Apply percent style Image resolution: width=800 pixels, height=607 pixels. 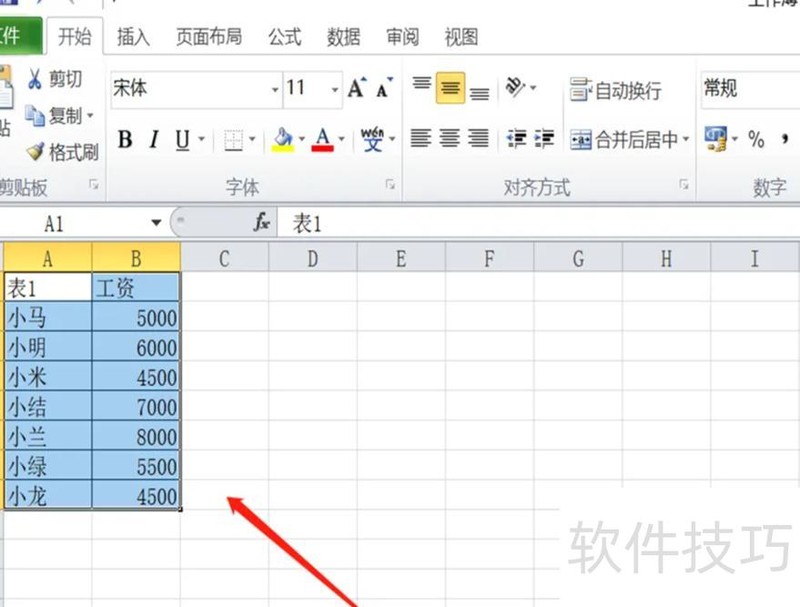756,139
